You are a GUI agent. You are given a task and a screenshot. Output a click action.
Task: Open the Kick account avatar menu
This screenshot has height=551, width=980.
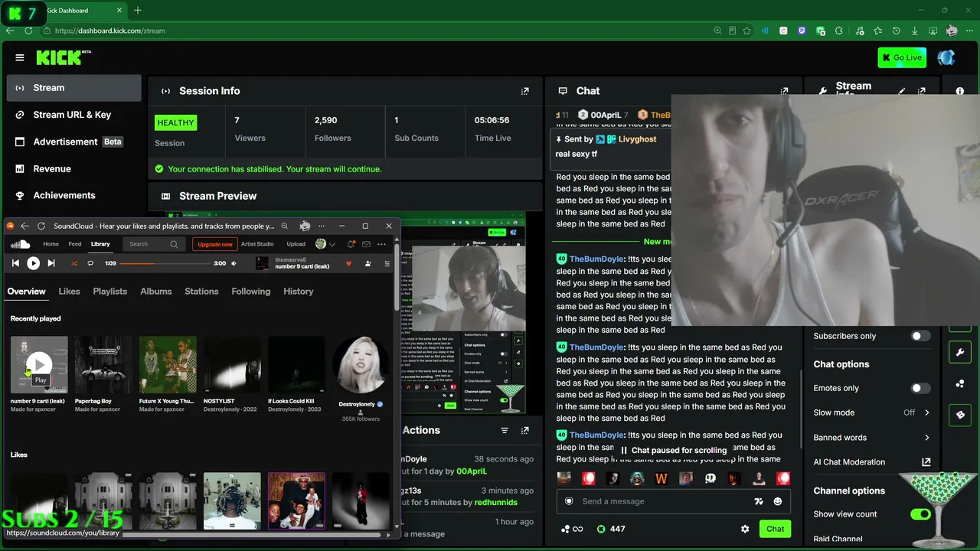click(946, 57)
